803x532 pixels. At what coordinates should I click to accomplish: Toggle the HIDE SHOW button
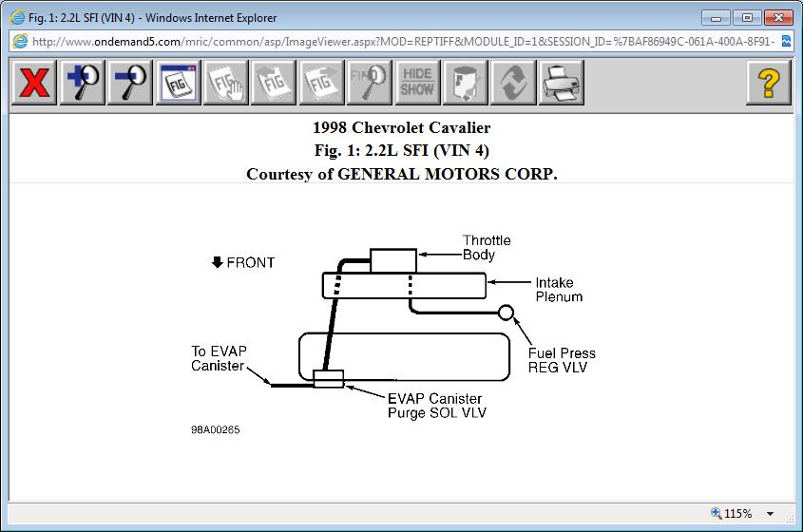point(417,83)
